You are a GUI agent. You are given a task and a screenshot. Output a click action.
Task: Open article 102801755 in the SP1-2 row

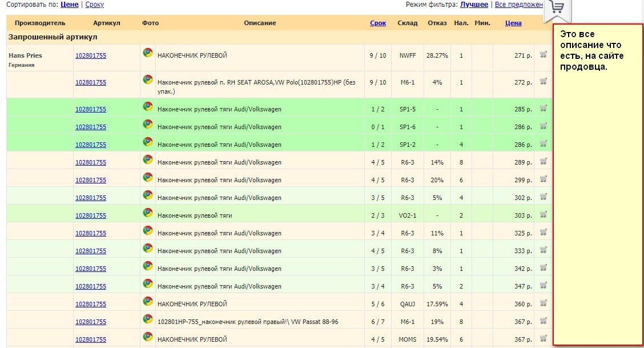[91, 145]
